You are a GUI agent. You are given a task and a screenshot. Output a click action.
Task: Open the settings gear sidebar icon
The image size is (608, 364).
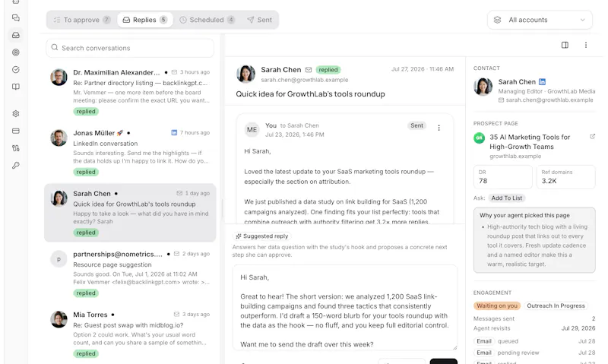click(16, 113)
